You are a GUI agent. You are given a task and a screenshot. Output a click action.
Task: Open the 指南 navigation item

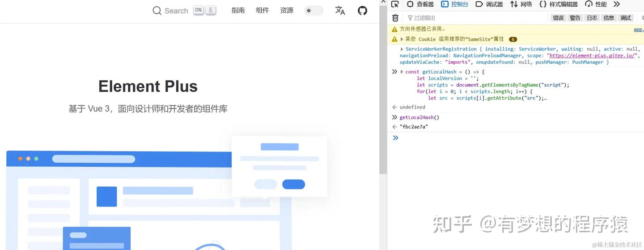point(238,10)
